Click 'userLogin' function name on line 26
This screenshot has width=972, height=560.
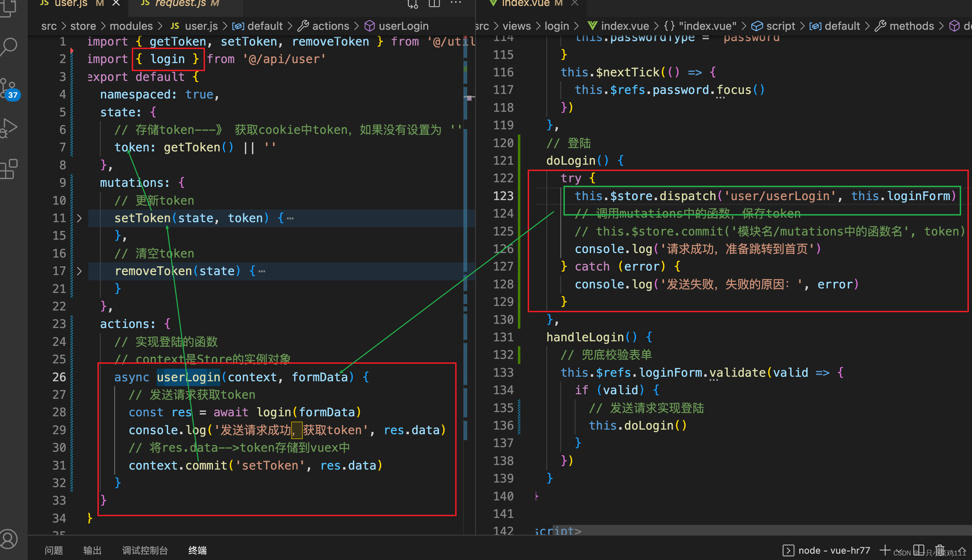[x=189, y=377]
